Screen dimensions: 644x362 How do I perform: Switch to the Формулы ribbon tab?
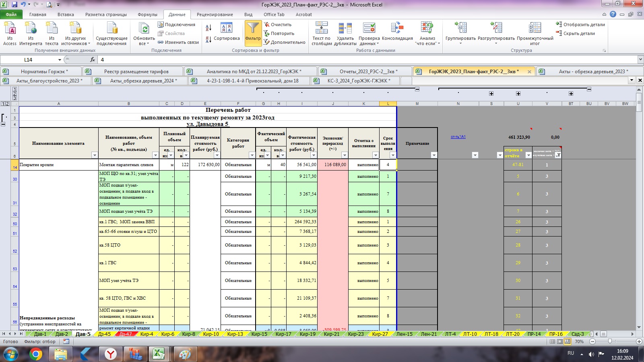pyautogui.click(x=147, y=14)
